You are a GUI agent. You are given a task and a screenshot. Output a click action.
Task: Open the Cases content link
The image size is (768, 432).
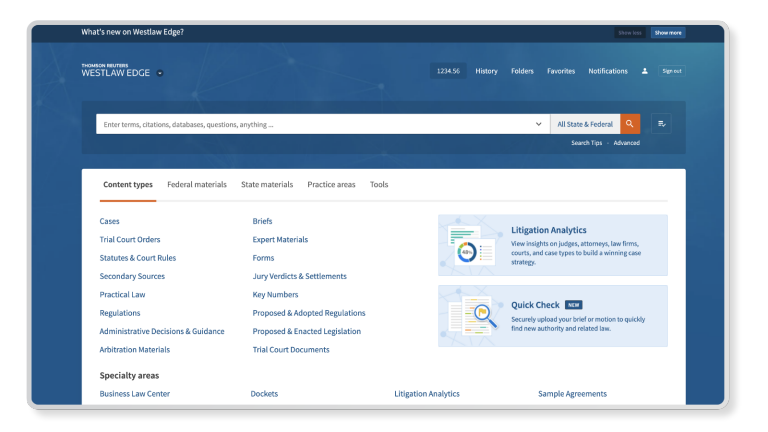[x=109, y=221]
